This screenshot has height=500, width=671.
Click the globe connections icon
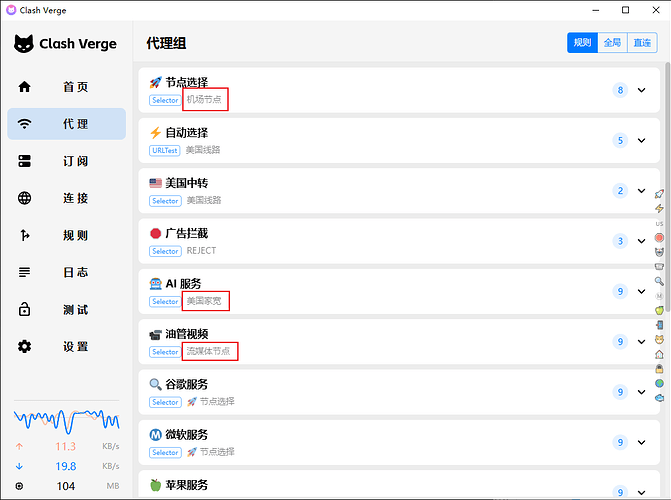[x=24, y=198]
